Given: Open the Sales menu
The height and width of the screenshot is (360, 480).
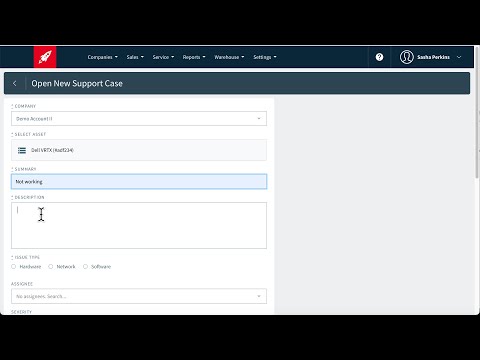Looking at the screenshot, I should [135, 57].
